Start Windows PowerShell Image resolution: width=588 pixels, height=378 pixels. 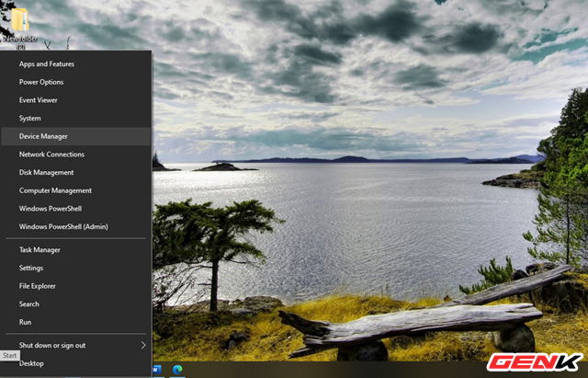click(x=51, y=208)
